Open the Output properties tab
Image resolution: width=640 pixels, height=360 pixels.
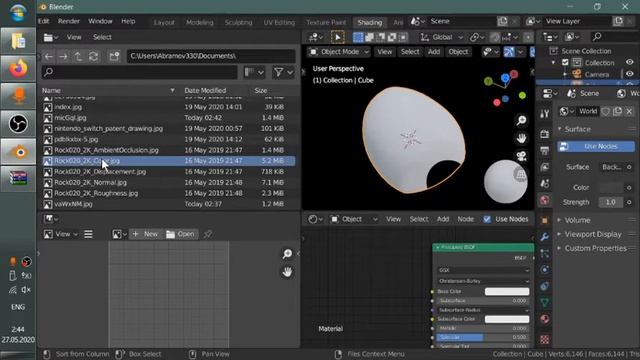[544, 151]
